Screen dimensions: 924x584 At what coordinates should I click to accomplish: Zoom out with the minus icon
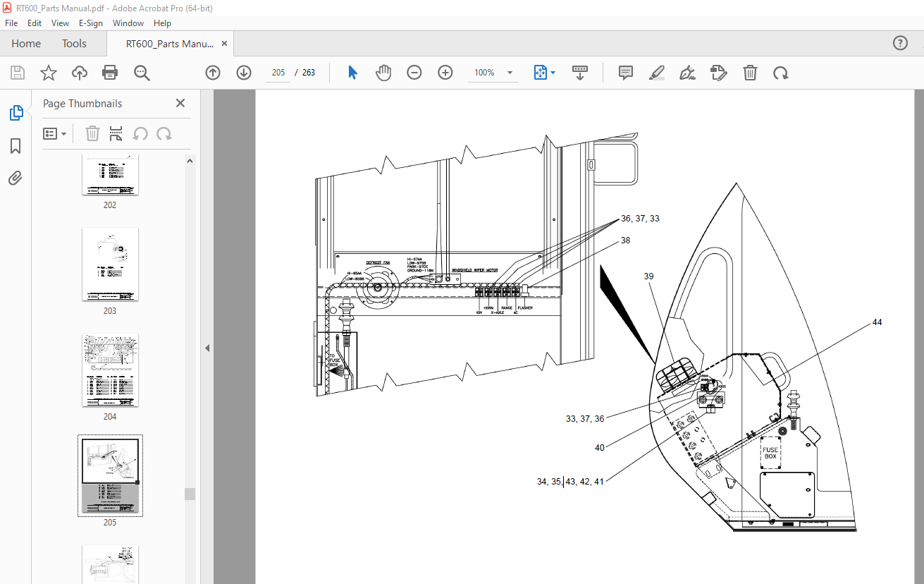coord(414,73)
